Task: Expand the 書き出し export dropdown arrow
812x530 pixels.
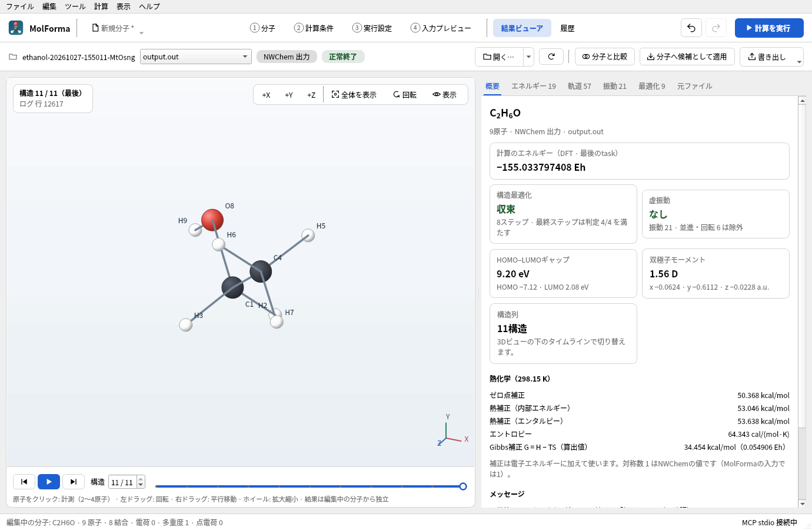Action: tap(799, 61)
